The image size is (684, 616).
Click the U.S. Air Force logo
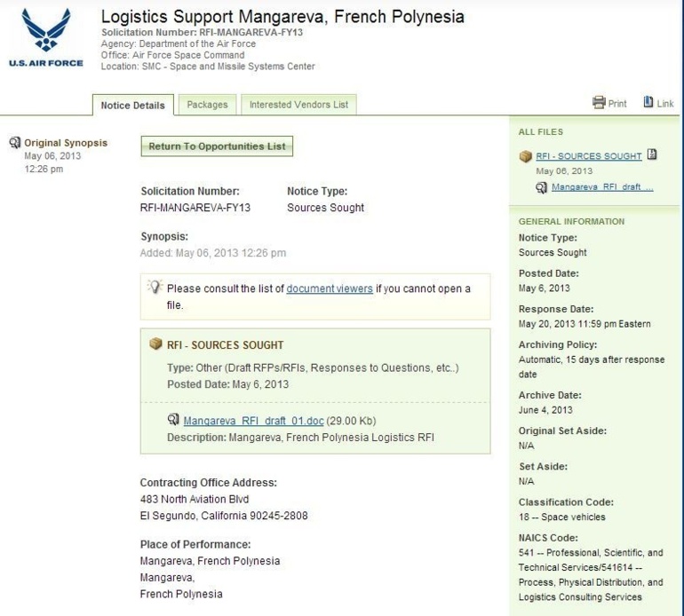tap(46, 37)
